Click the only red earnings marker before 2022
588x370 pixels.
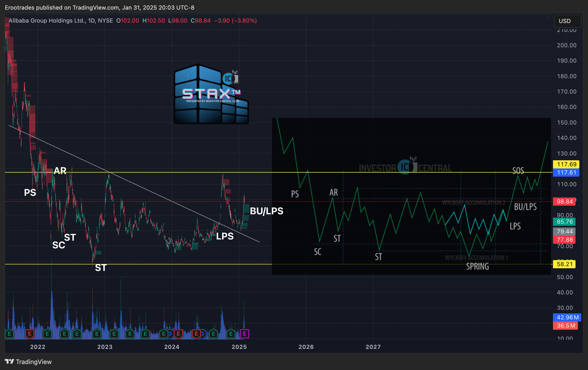30,334
